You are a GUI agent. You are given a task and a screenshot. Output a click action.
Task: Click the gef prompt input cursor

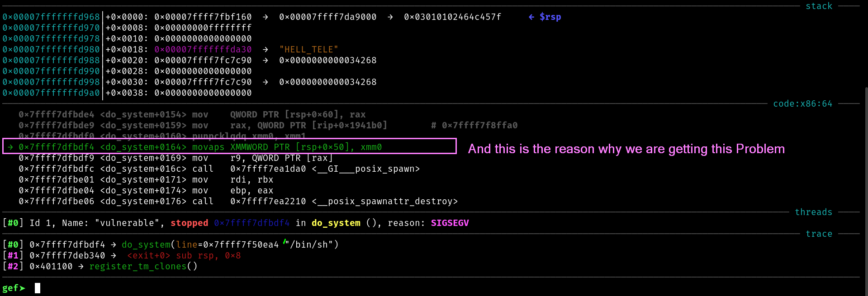click(38, 288)
